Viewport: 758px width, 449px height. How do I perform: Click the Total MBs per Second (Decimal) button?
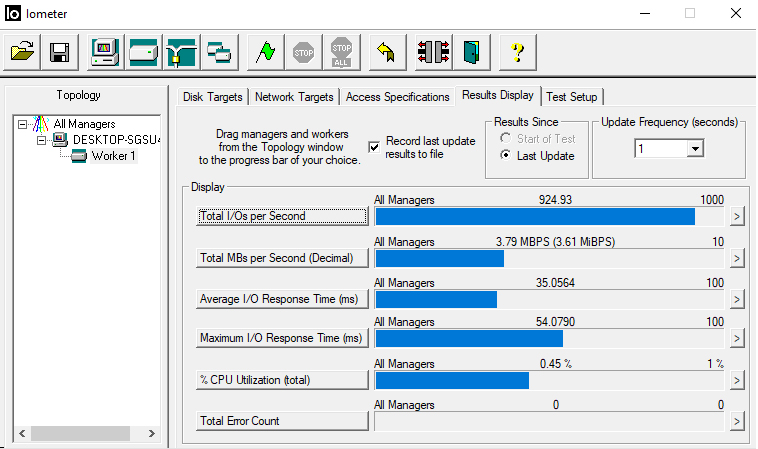click(282, 258)
